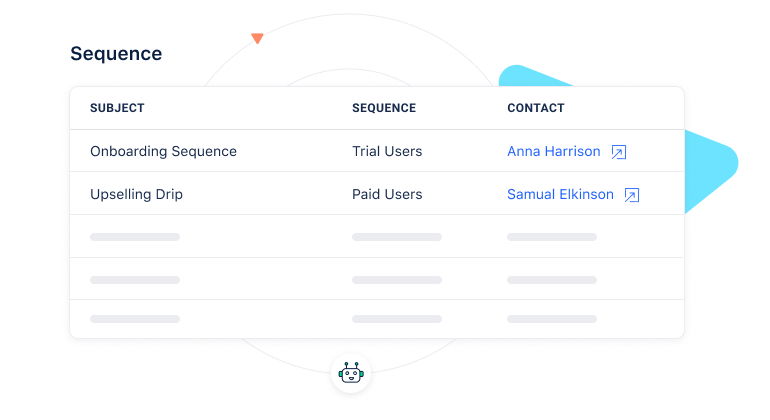Sort by the SEQUENCE column header
This screenshot has width=770, height=420.
(x=384, y=108)
